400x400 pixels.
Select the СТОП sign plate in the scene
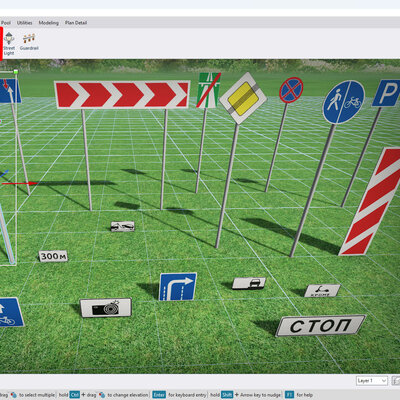pyautogui.click(x=321, y=325)
